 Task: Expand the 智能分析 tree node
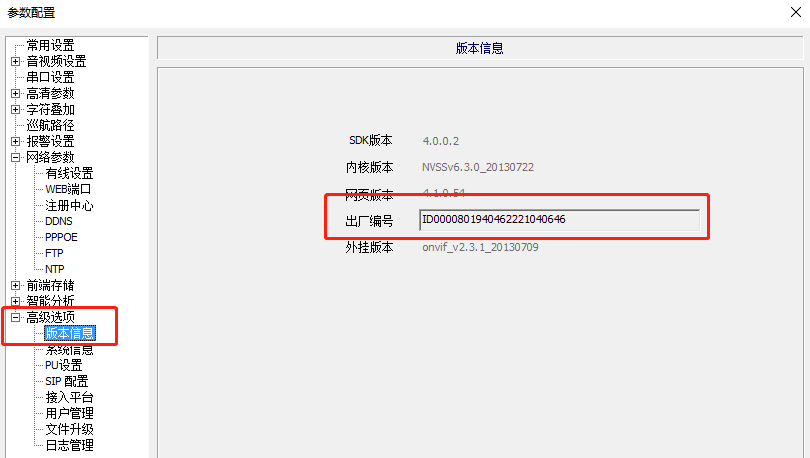tap(16, 301)
